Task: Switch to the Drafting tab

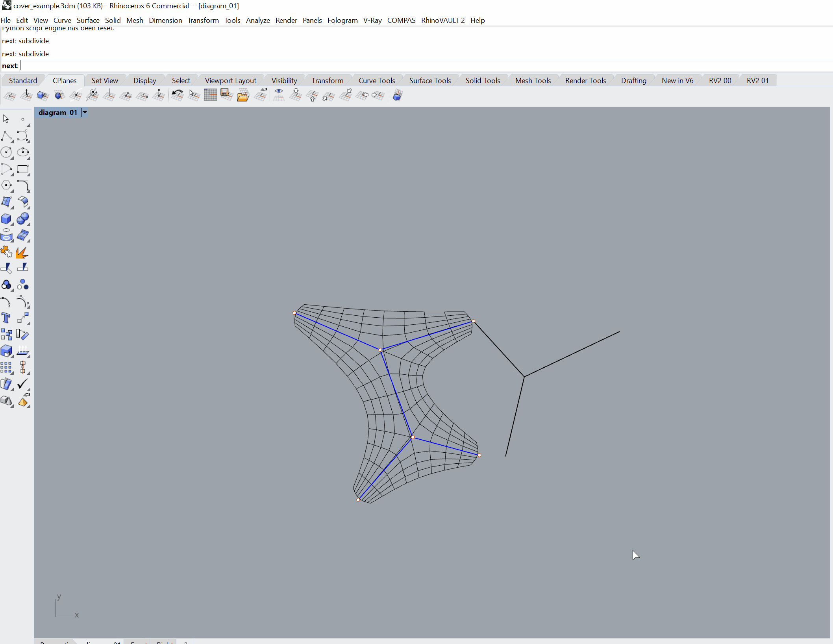Action: 633,81
